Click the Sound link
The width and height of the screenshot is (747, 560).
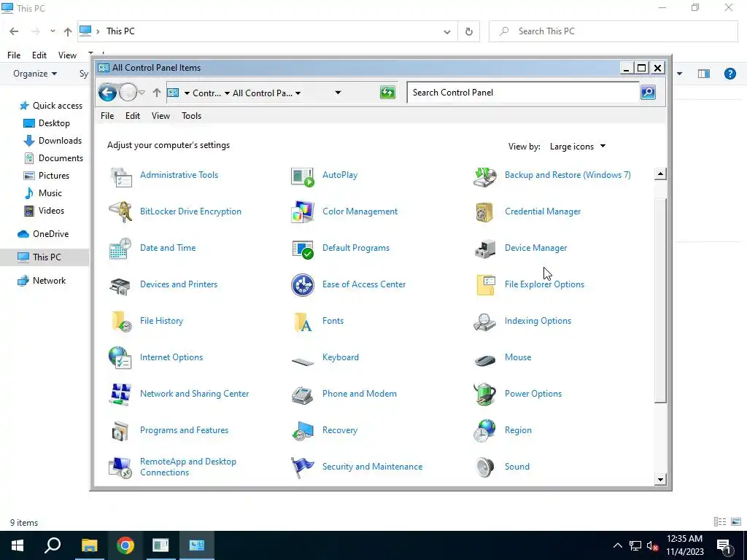517,466
